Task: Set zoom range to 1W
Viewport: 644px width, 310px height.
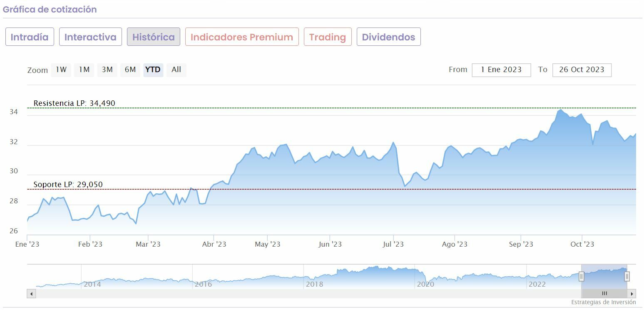Action: click(x=61, y=70)
